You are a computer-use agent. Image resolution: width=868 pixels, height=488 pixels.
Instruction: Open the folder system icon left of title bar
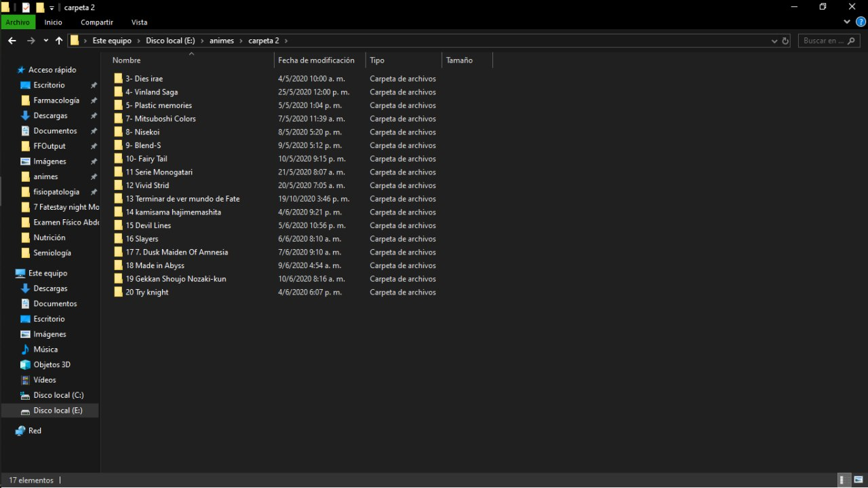[x=5, y=7]
